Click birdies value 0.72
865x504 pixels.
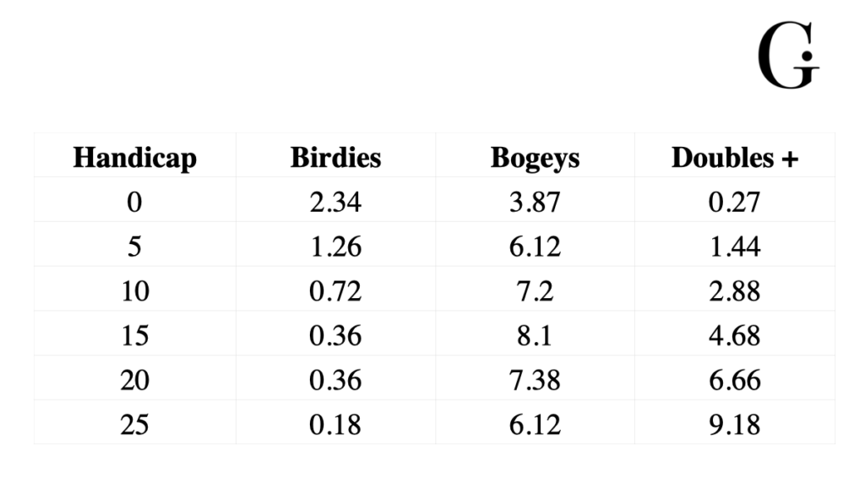335,291
